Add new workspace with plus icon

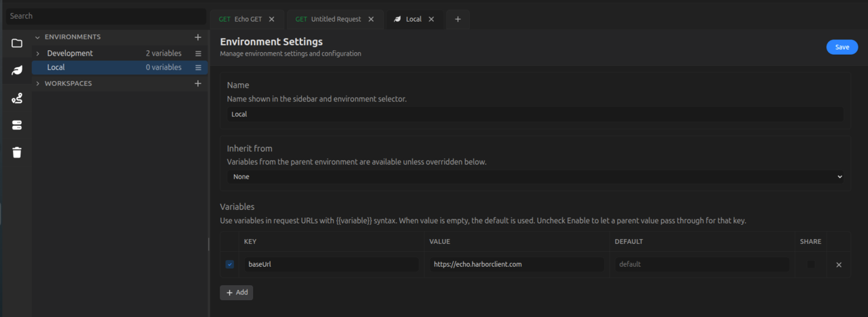tap(198, 83)
